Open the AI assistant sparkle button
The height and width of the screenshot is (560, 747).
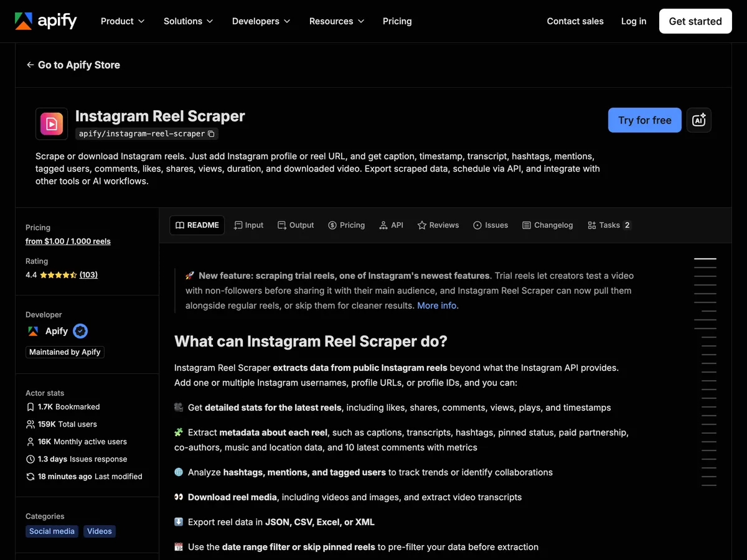pyautogui.click(x=698, y=120)
